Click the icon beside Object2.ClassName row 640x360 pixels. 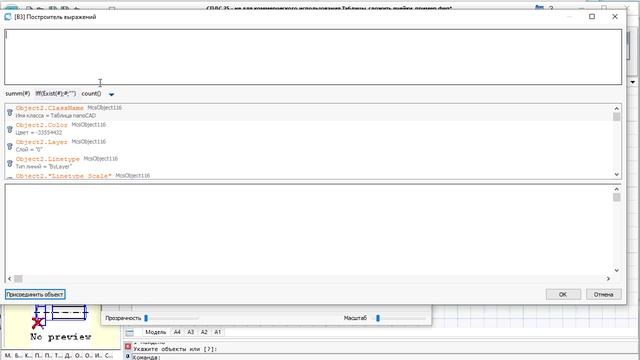point(10,112)
